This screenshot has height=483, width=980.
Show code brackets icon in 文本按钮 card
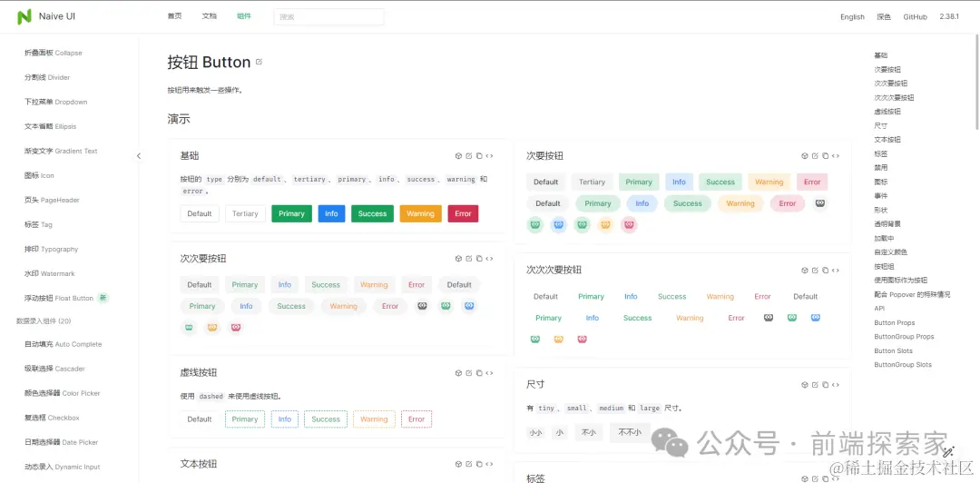(x=489, y=464)
